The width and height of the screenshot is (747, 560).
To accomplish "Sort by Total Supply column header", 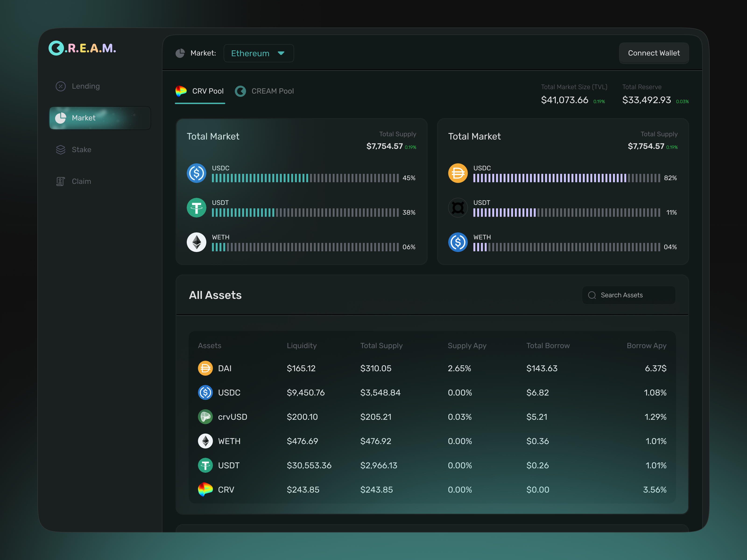I will pyautogui.click(x=381, y=346).
